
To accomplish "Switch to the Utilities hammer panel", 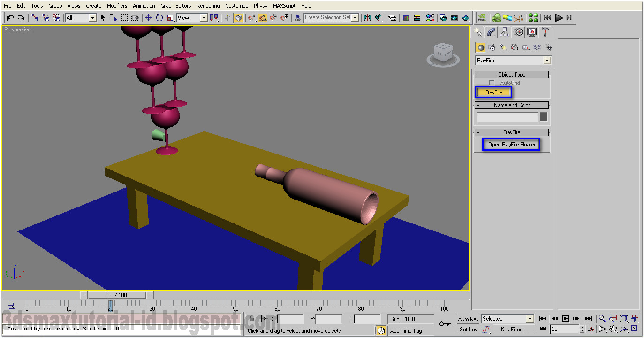I will tap(545, 32).
